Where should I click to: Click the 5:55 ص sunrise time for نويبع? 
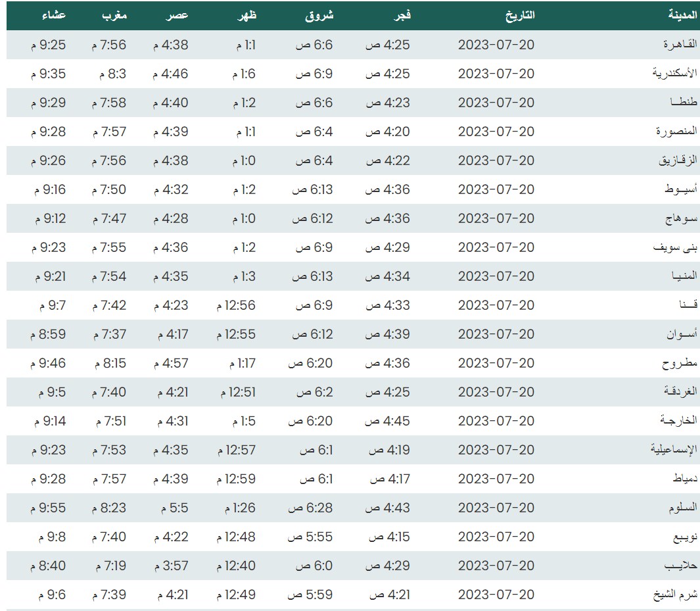tap(310, 537)
